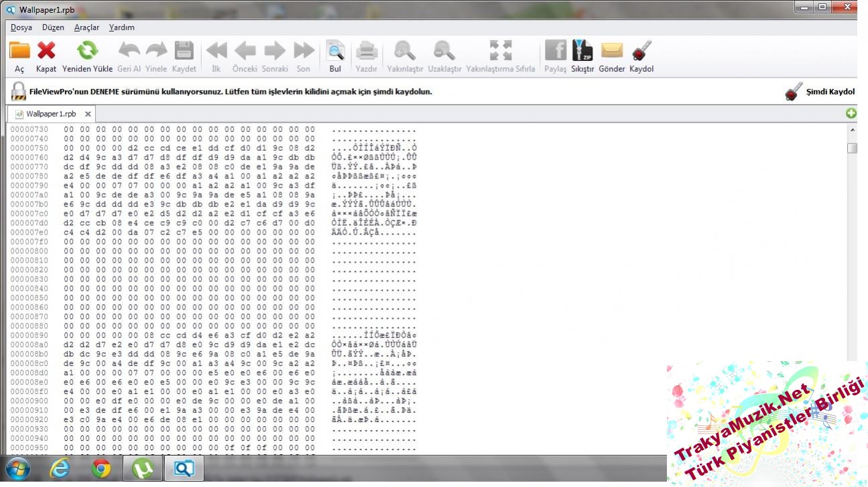
Task: Click the green add tab button
Action: 851,114
